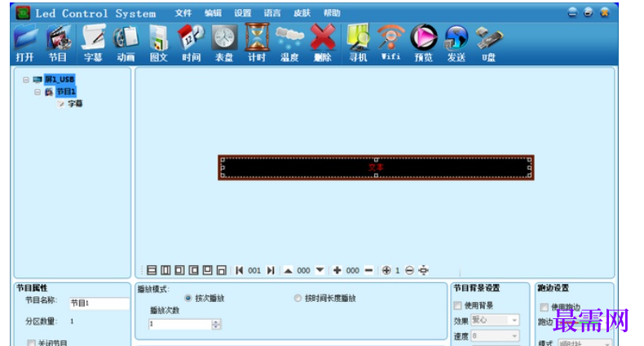Add a 计时 hourglass timer area

257,42
